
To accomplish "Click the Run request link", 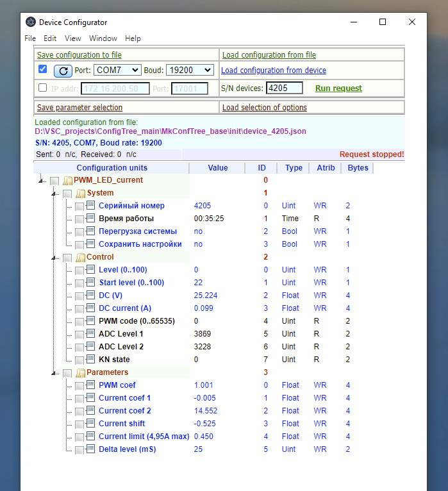I will click(x=338, y=88).
